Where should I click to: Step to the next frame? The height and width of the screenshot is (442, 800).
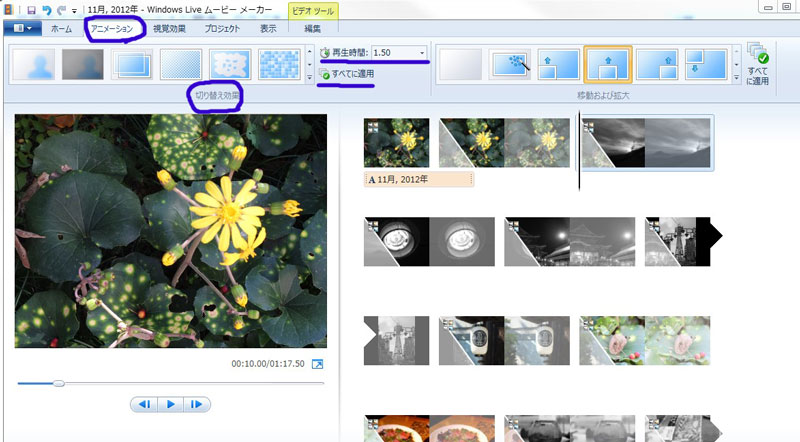pos(197,404)
